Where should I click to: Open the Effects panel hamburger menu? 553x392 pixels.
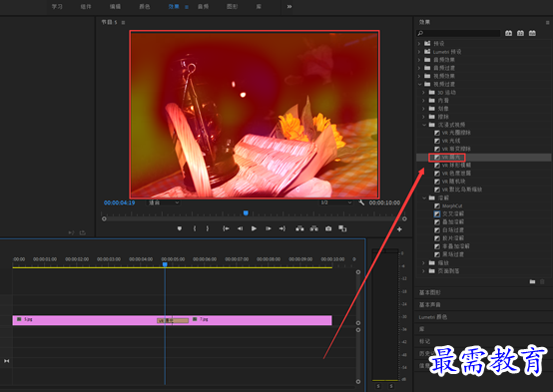click(547, 22)
